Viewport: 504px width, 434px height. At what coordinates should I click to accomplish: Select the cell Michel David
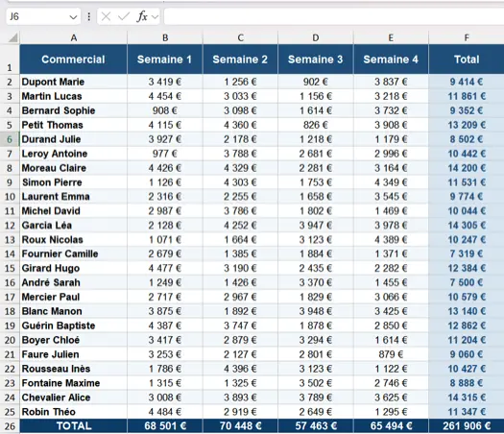point(74,211)
